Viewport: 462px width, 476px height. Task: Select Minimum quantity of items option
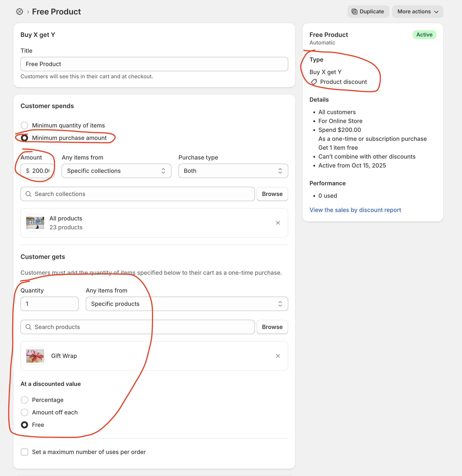coord(24,125)
